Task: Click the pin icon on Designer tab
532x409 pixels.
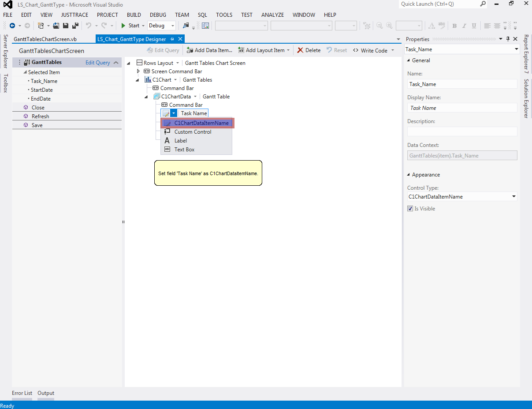Action: pyautogui.click(x=172, y=39)
